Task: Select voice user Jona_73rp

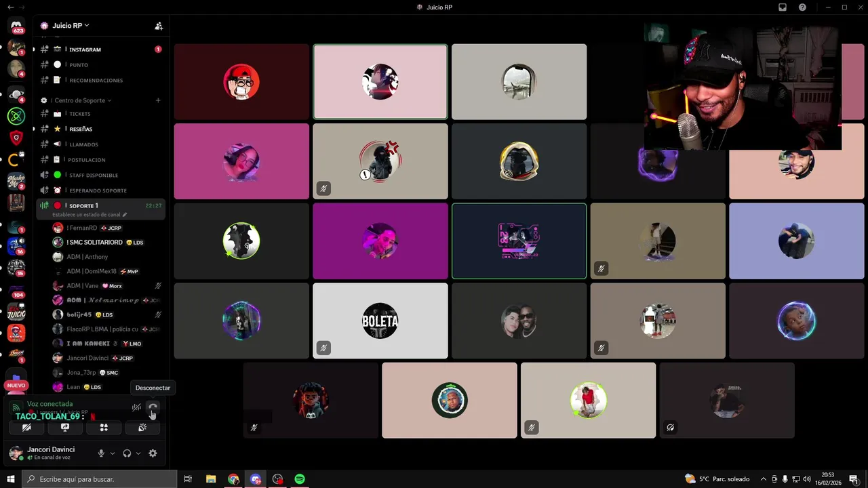Action: tap(107, 372)
